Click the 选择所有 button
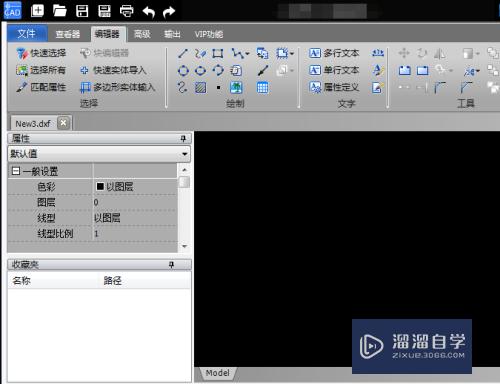The image size is (500, 384). pyautogui.click(x=42, y=70)
